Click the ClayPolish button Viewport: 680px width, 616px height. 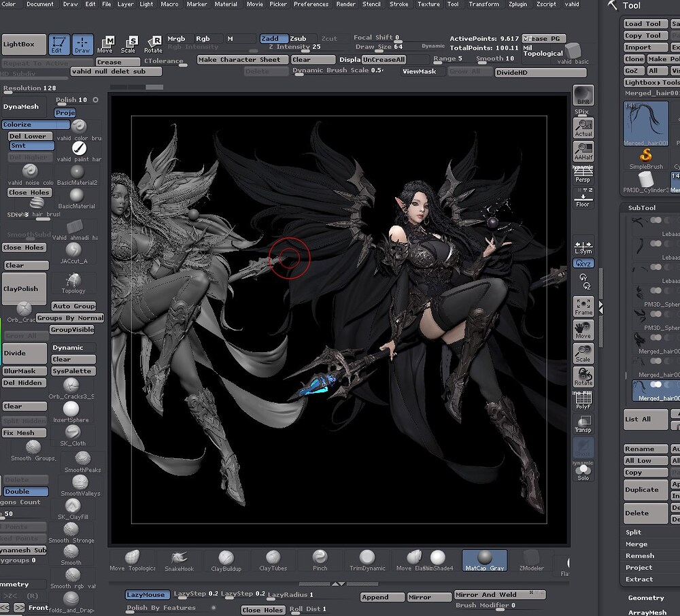24,289
